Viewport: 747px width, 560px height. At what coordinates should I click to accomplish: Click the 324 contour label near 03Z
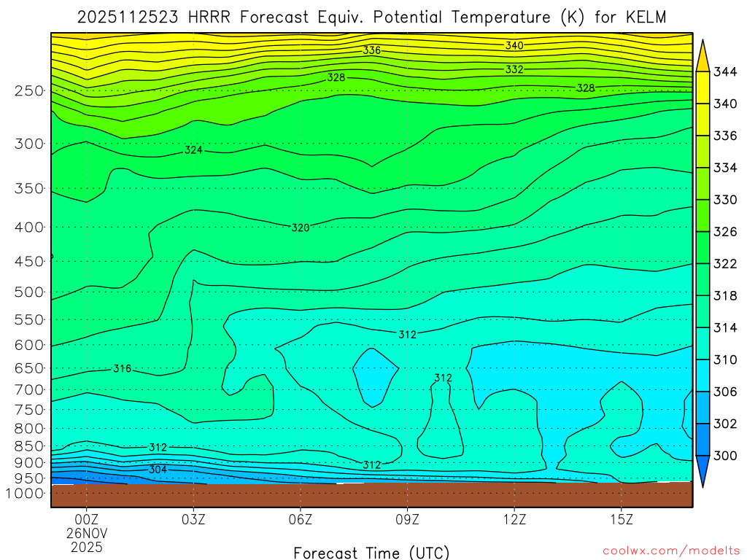click(193, 150)
